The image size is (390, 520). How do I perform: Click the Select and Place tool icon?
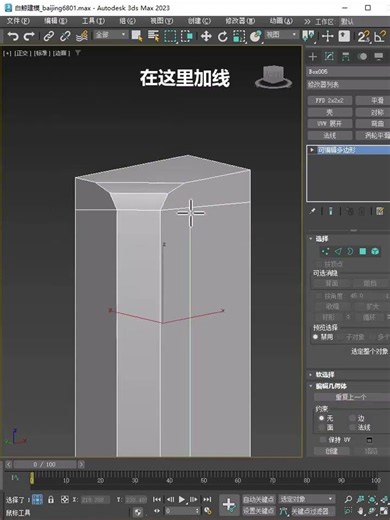256,36
